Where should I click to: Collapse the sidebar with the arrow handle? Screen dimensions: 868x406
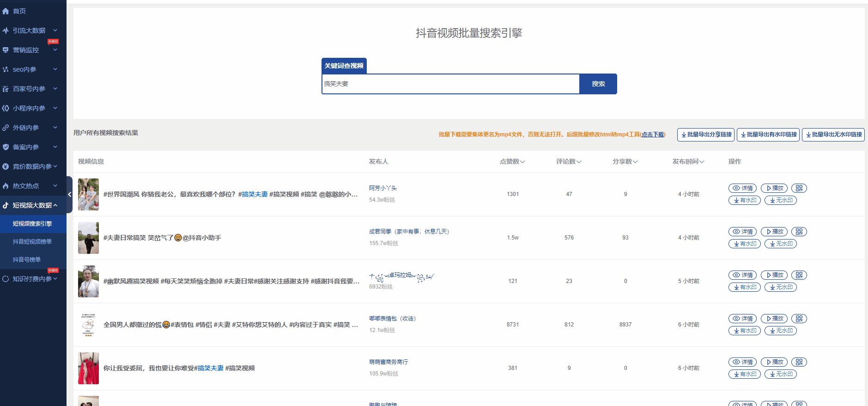coord(69,195)
